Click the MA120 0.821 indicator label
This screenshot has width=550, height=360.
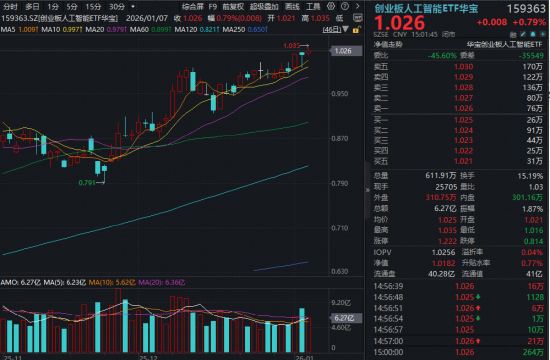(197, 29)
